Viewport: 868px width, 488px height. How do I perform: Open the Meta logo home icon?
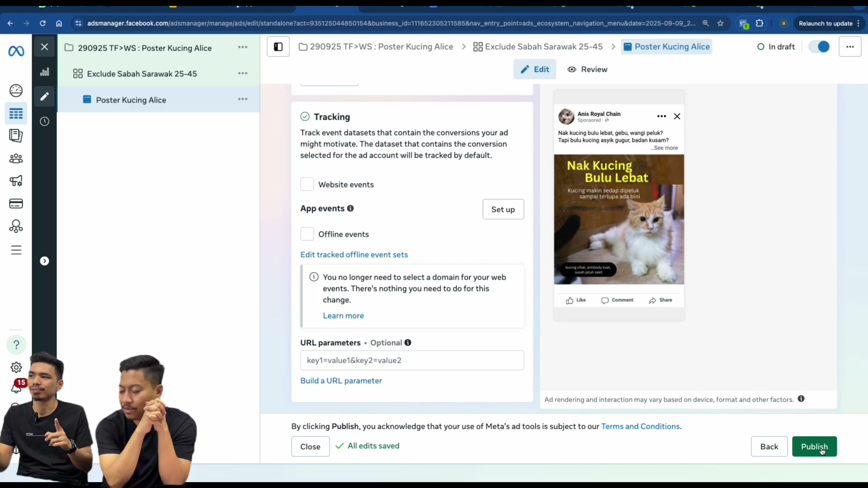click(x=16, y=52)
